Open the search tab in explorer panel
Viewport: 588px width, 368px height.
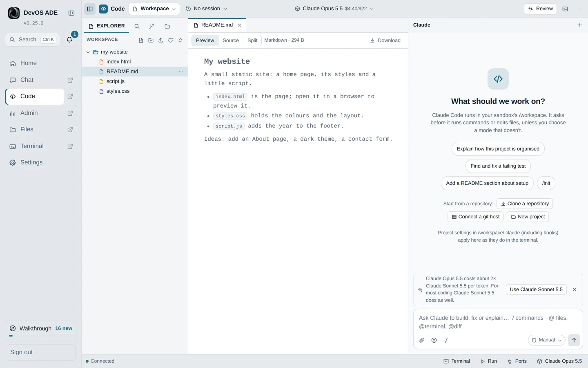(x=137, y=26)
